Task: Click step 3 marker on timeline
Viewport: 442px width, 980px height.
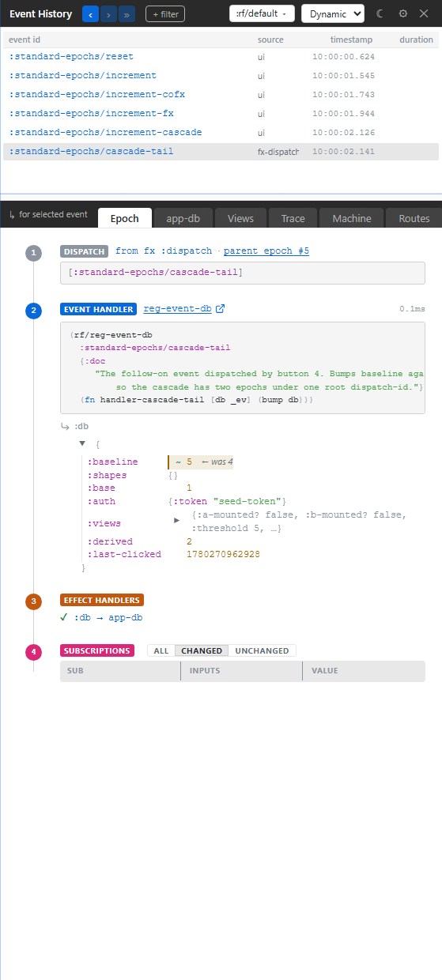Action: [x=33, y=601]
